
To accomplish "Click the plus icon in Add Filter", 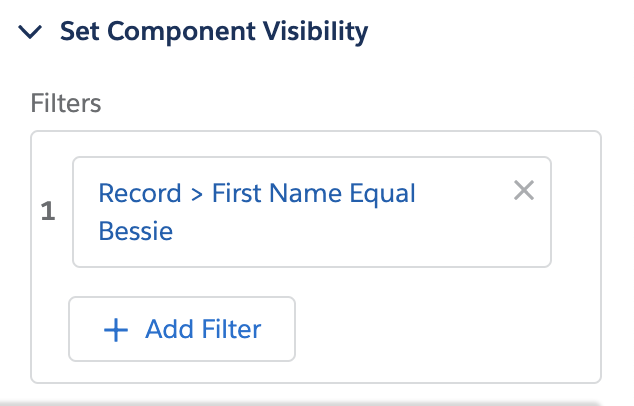I will [117, 328].
